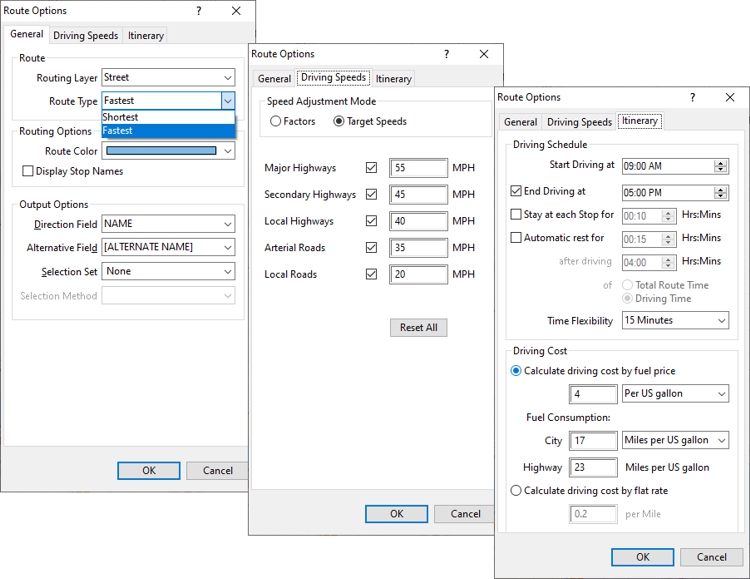Click End Driving at time spinner arrows
Viewport: 750px width, 579px height.
721,192
